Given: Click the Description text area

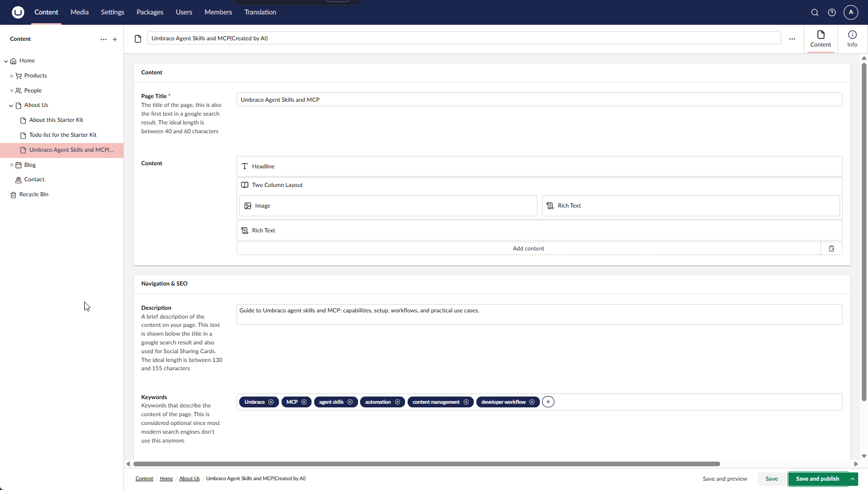Looking at the screenshot, I should coord(539,314).
